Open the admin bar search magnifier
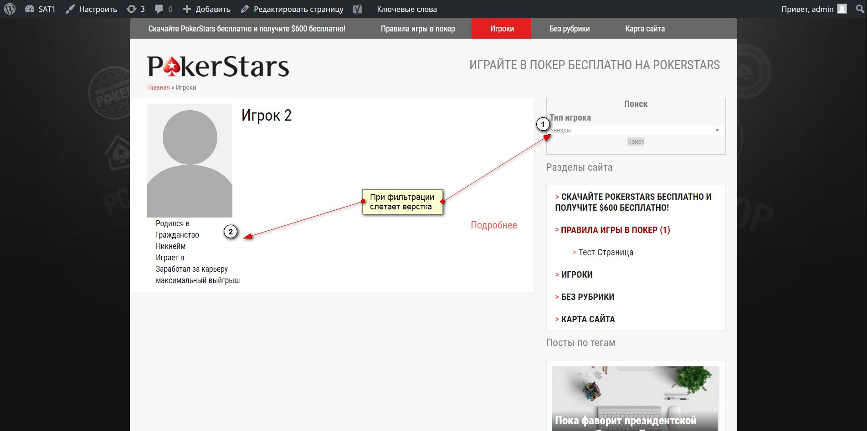The height and width of the screenshot is (431, 868). 860,9
